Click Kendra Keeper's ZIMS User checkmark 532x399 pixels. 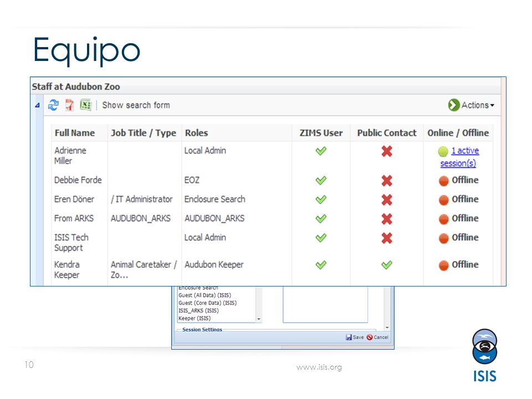pyautogui.click(x=321, y=265)
